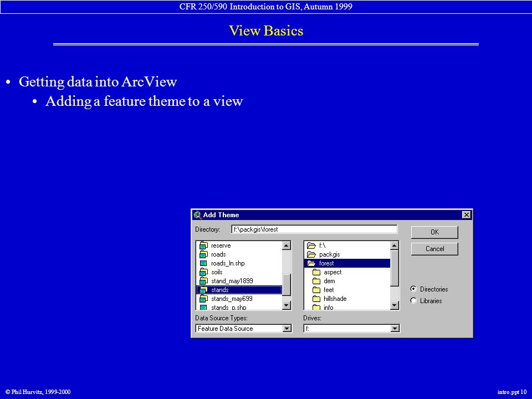Viewport: 532px width, 399px height.
Task: Select the roads coverage entry
Action: [x=239, y=254]
